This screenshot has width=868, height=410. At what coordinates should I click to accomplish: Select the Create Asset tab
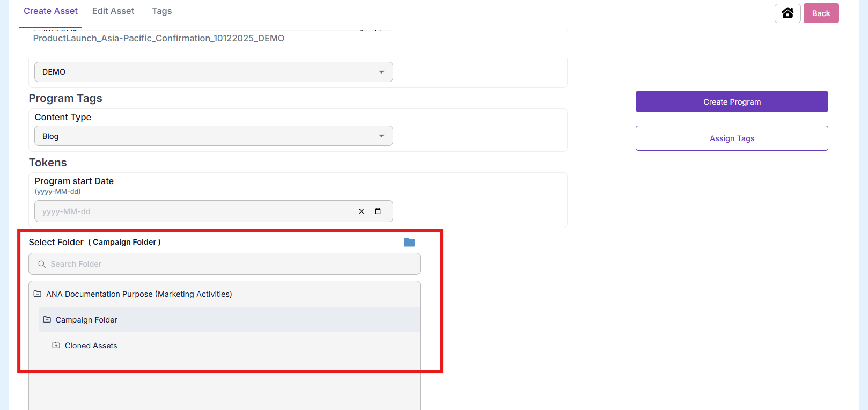pos(50,11)
